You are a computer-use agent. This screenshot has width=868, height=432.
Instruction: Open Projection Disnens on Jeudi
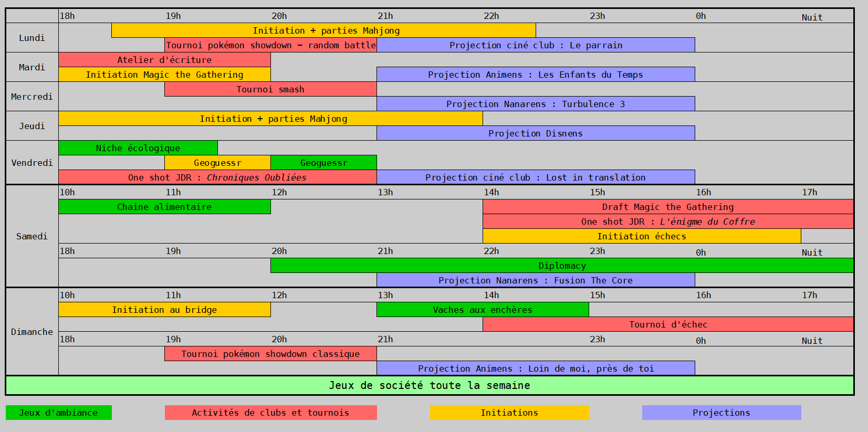(x=536, y=133)
